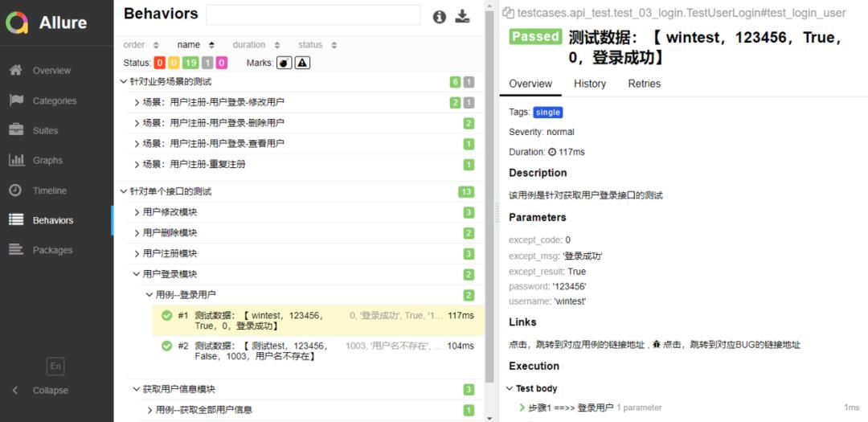Toggle the green passed status filter showing 19
The image size is (868, 422).
[x=191, y=63]
